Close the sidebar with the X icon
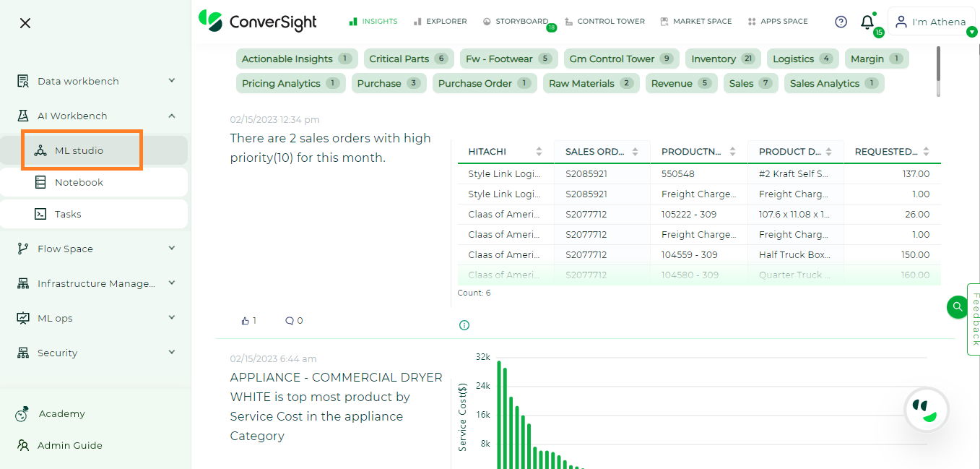980x469 pixels. (25, 23)
